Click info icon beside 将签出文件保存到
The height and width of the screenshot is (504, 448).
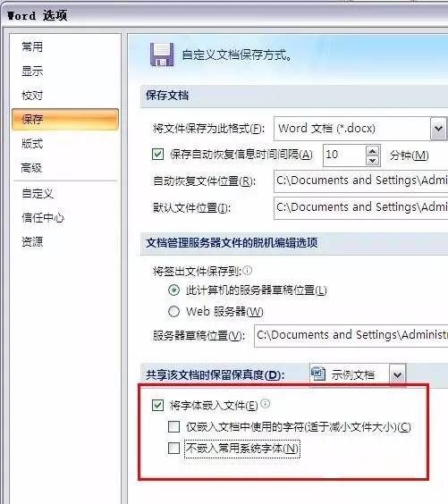(248, 271)
